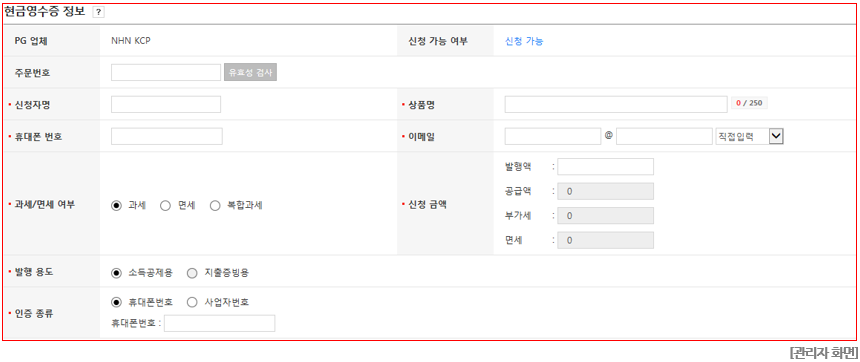Click the PG 업체 label
This screenshot has width=860, height=362.
(x=32, y=41)
